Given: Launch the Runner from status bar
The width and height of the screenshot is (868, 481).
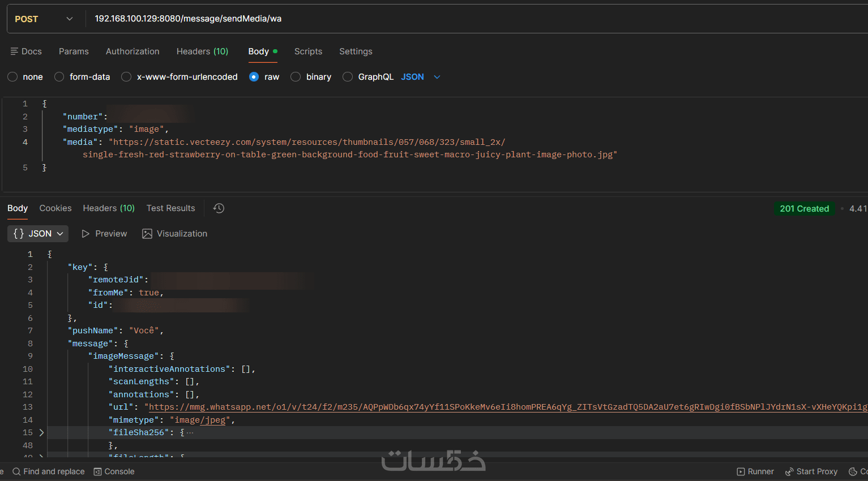Looking at the screenshot, I should click(755, 471).
